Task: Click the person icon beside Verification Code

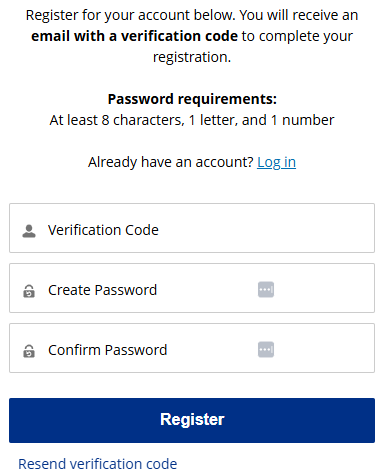Action: 29,231
